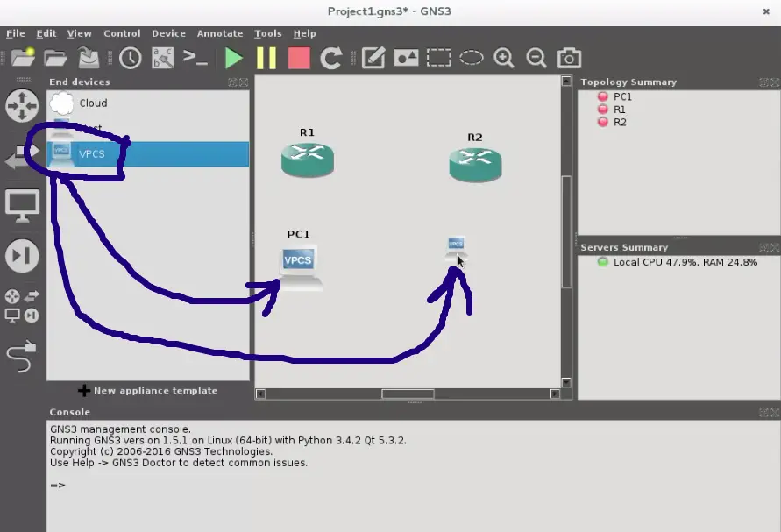Create a new blank project from toolbar
781x532 pixels.
[x=23, y=58]
